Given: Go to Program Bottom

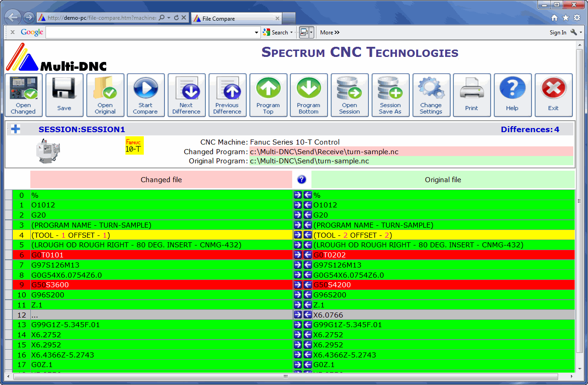Looking at the screenshot, I should click(309, 95).
